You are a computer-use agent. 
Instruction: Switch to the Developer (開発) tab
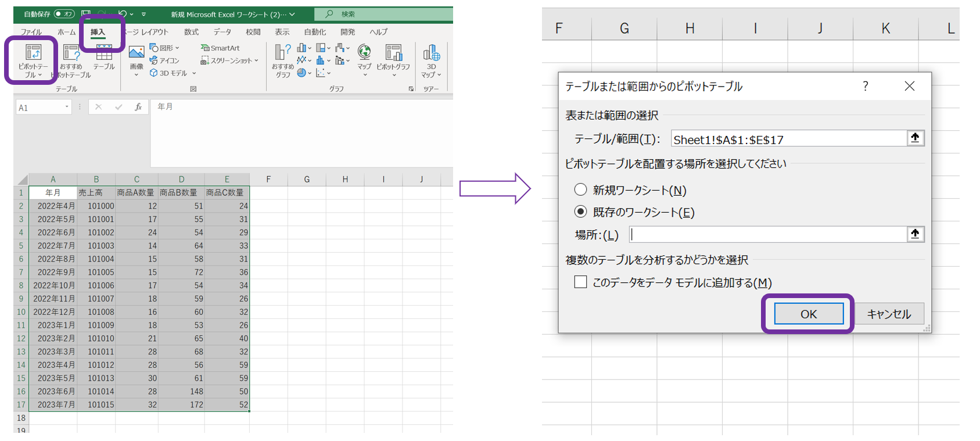tap(347, 32)
